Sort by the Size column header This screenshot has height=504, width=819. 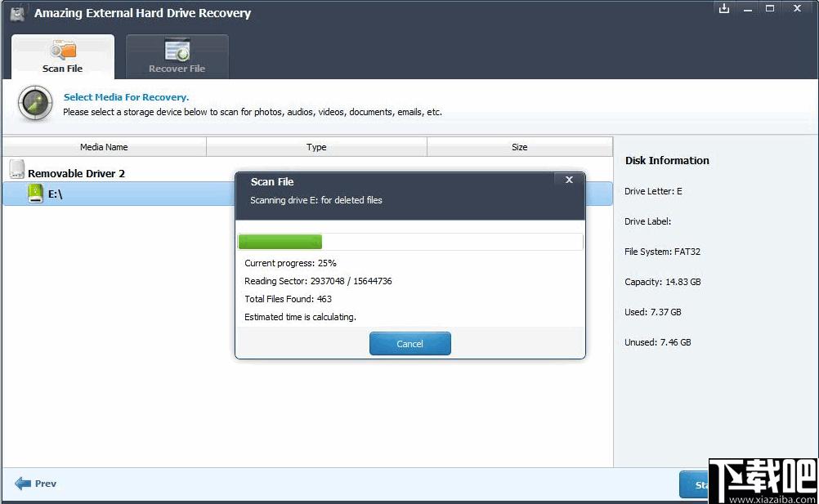519,147
